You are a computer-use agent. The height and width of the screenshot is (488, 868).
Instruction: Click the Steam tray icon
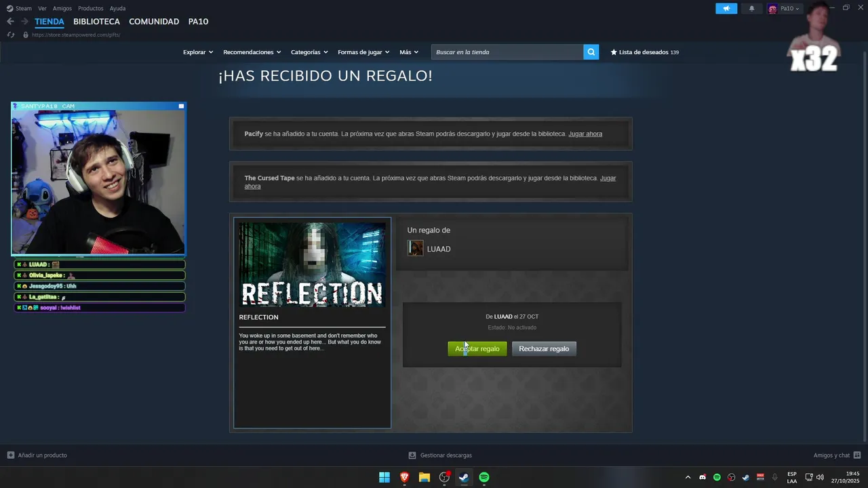746,477
